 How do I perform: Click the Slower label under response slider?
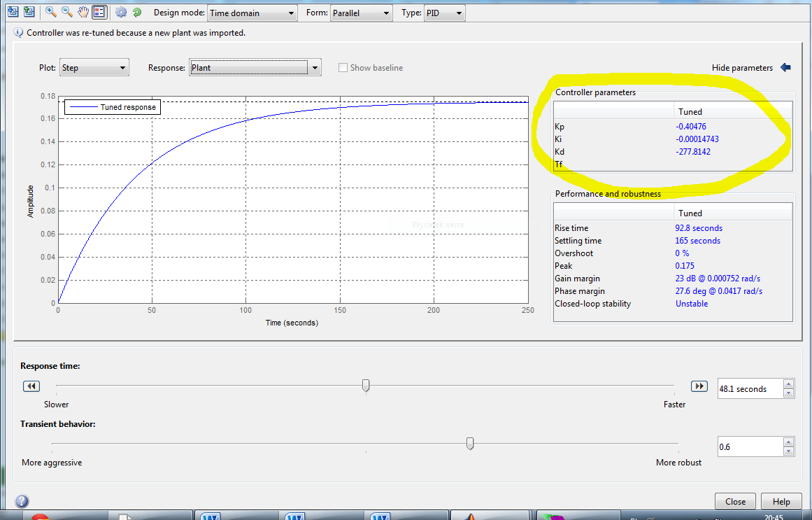[x=56, y=405]
